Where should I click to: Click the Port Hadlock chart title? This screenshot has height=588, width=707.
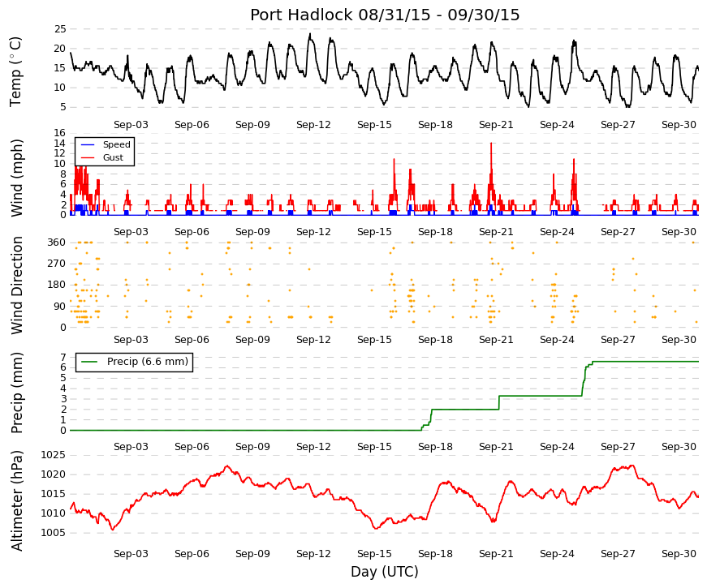(385, 15)
